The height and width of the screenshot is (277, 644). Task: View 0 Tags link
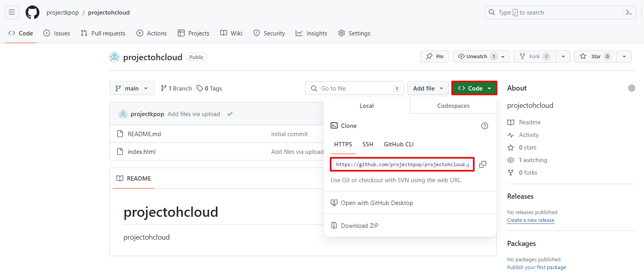coord(210,88)
